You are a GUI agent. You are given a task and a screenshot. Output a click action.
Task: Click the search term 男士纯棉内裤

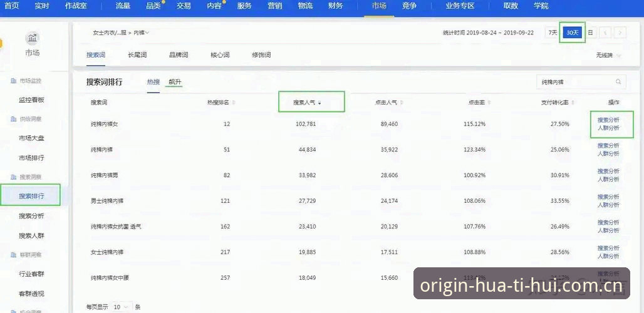tap(107, 201)
